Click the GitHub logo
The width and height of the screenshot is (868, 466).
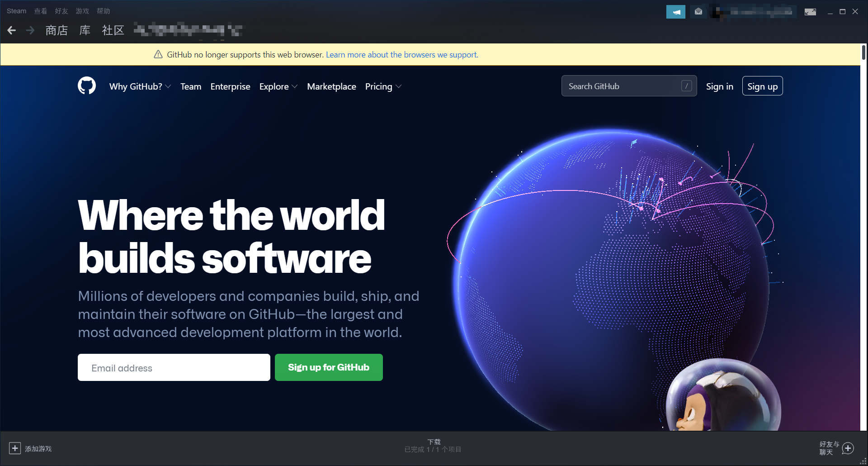click(x=87, y=86)
